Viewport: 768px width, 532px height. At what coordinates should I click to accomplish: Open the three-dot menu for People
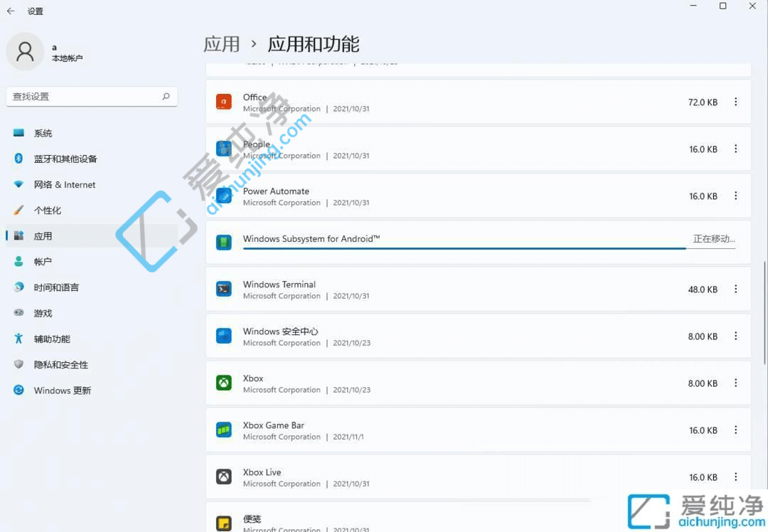[x=736, y=149]
